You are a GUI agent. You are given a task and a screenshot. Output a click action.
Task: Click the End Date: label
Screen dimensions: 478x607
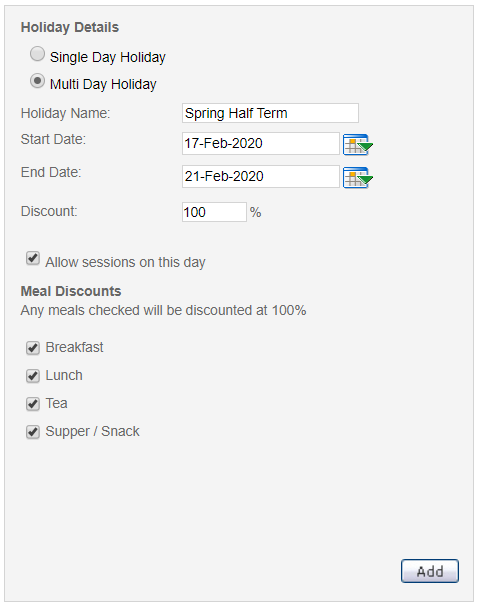(51, 172)
